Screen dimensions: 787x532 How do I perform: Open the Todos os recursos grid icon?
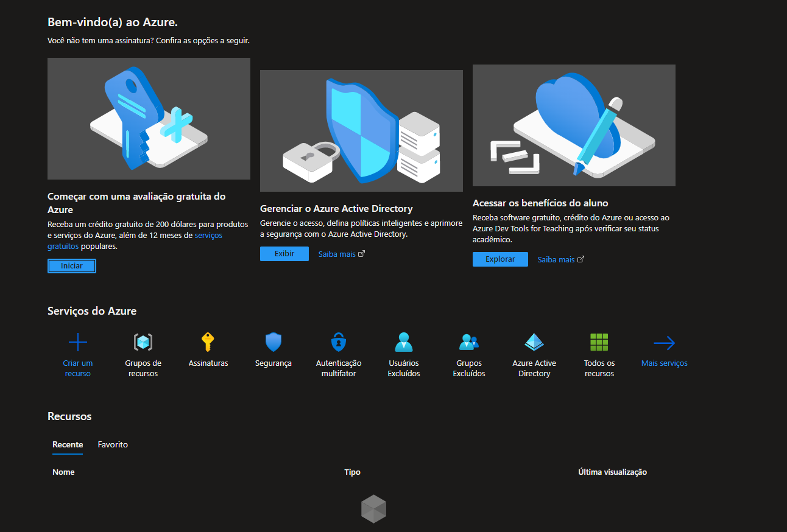coord(599,343)
